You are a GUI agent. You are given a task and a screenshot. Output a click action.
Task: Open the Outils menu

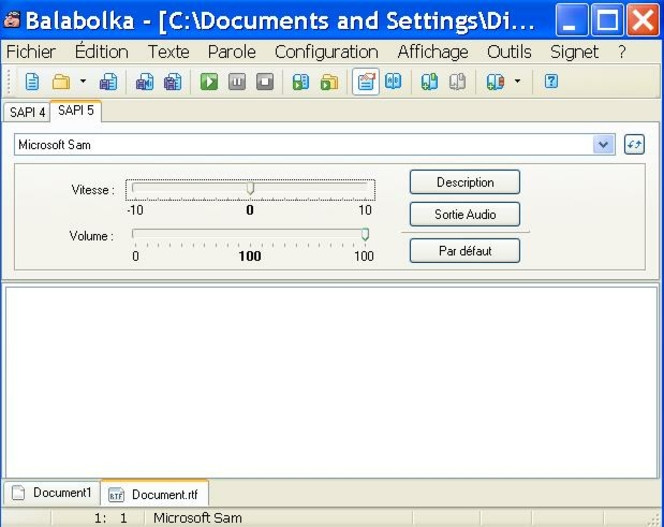point(509,52)
